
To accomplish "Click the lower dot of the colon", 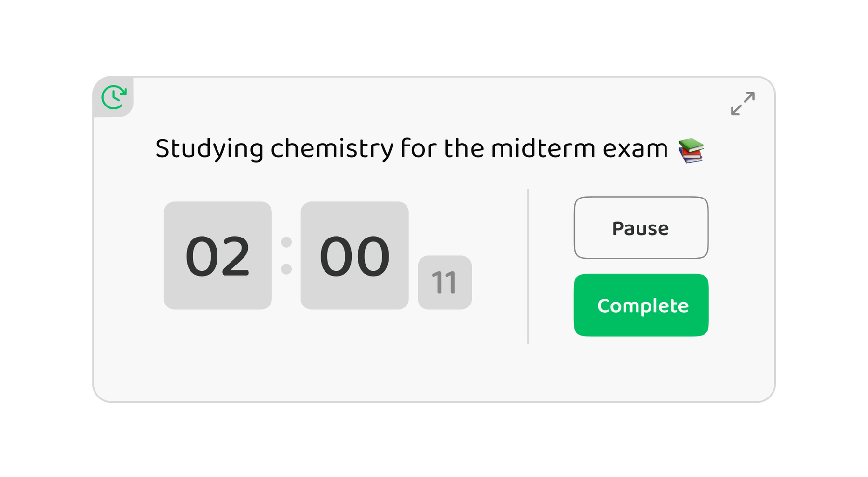I will [286, 269].
